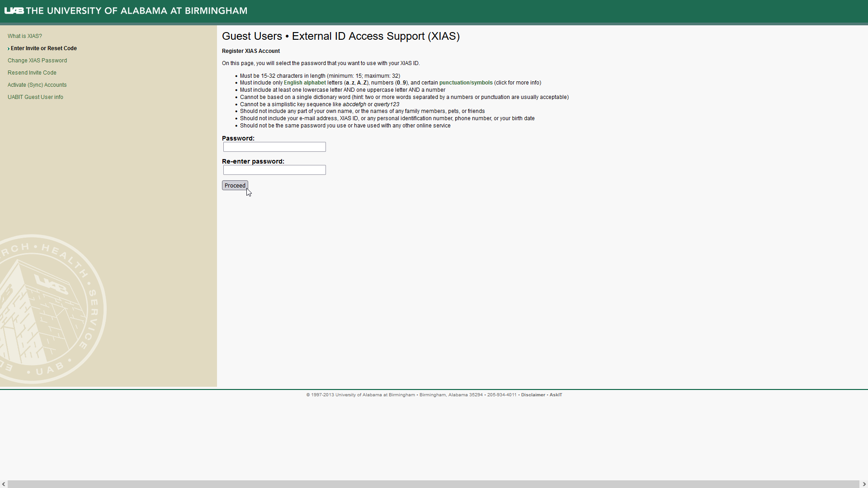Focus the Re-enter password field
This screenshot has height=488, width=868.
coord(274,170)
